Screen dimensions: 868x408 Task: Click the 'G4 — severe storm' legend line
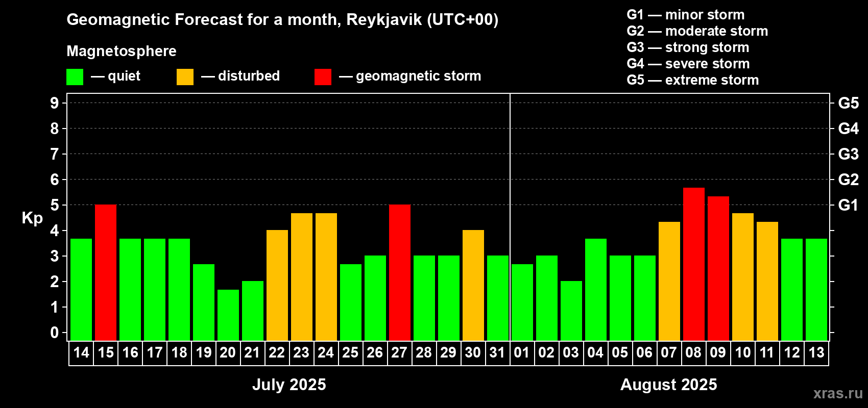pos(688,64)
